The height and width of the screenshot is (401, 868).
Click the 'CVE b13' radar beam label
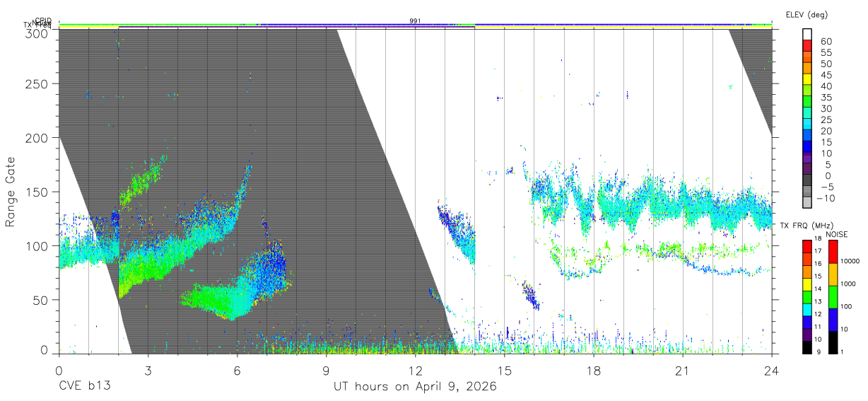point(84,387)
